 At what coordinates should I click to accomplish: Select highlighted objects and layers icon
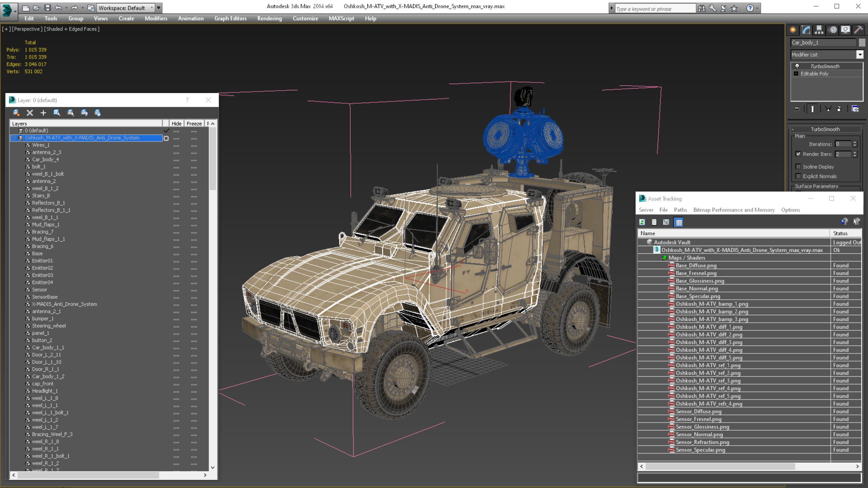(x=57, y=113)
